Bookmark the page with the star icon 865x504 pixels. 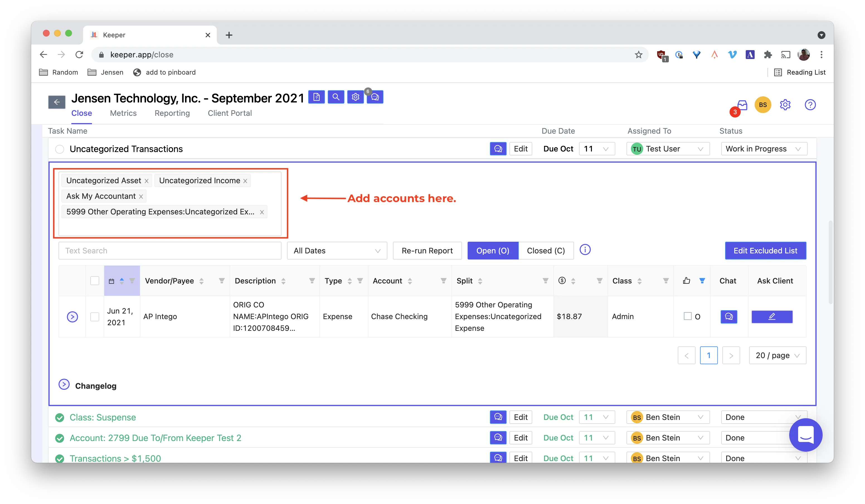[638, 55]
